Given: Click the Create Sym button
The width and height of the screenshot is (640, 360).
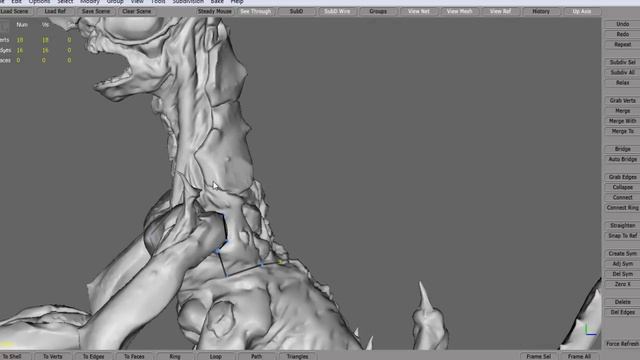Looking at the screenshot, I should (x=622, y=253).
